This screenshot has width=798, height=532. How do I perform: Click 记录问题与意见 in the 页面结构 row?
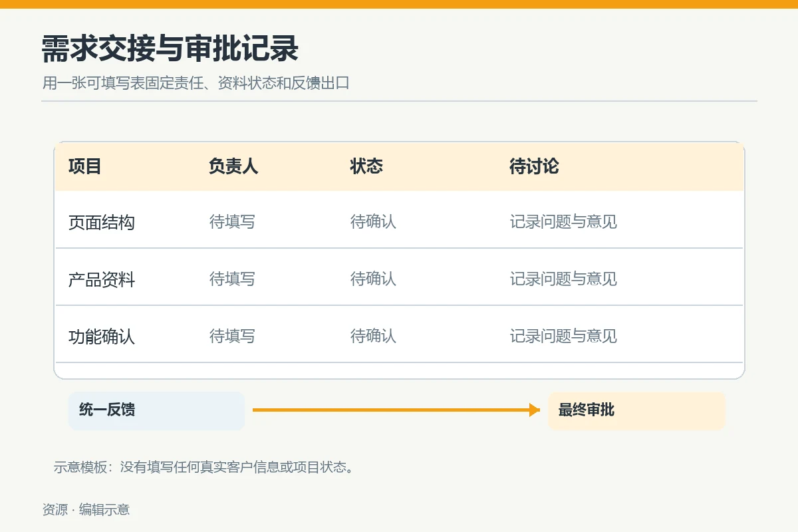[563, 222]
